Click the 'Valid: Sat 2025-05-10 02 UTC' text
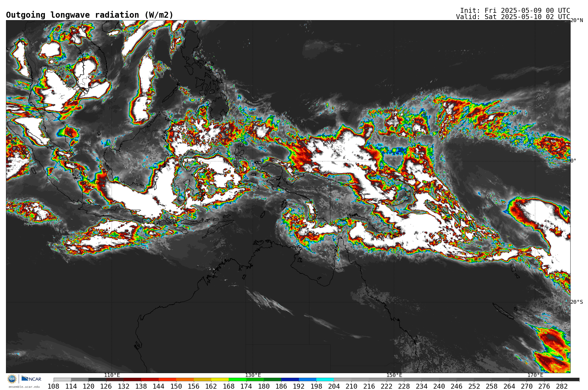This screenshot has width=588, height=390. click(x=513, y=17)
